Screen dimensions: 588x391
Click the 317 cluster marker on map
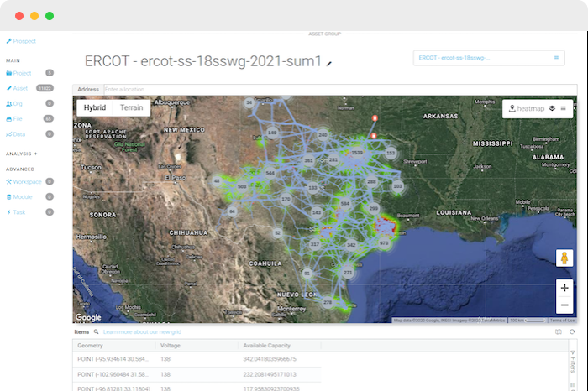point(315,244)
